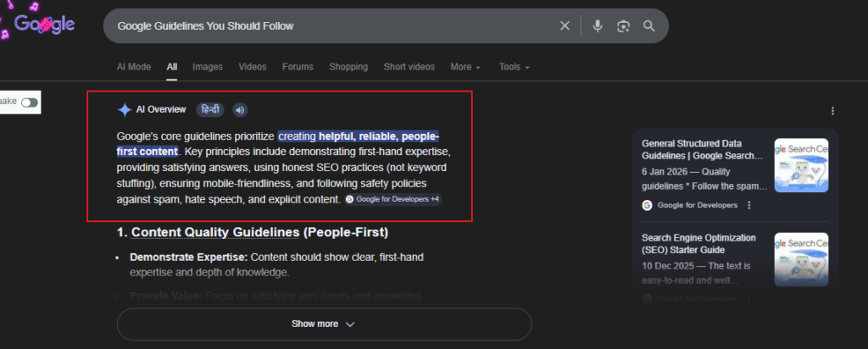
Task: Open AI Overview three-dot options menu
Action: (x=833, y=111)
